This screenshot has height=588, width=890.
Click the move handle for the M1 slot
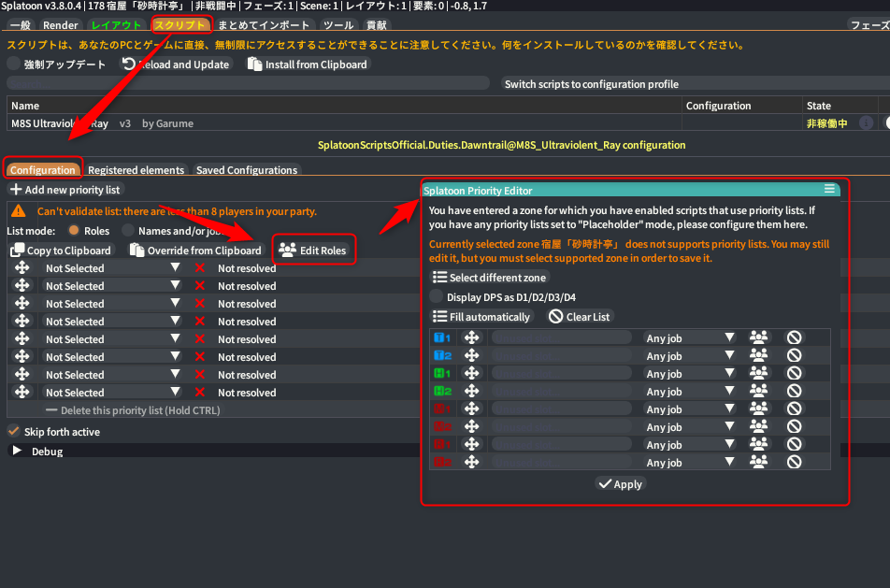[471, 409]
